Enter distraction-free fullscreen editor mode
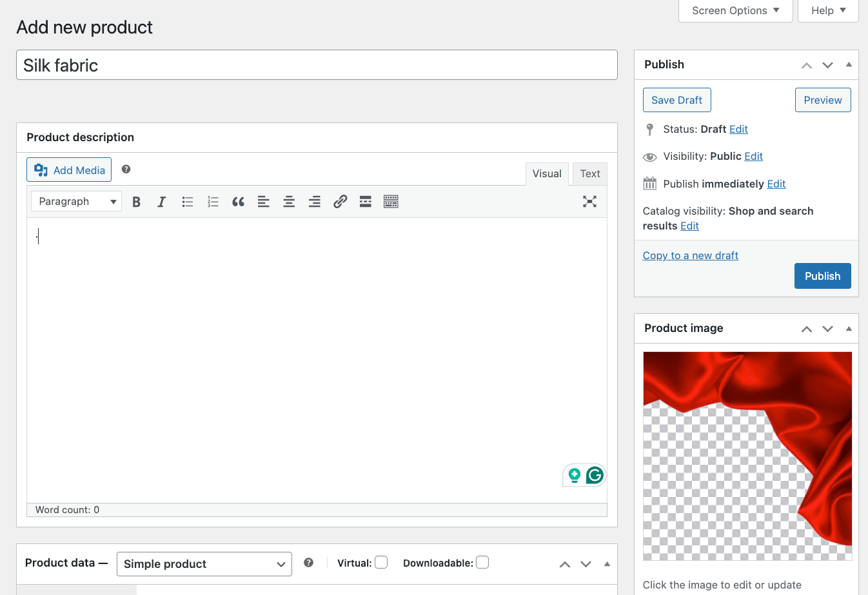 pos(589,202)
